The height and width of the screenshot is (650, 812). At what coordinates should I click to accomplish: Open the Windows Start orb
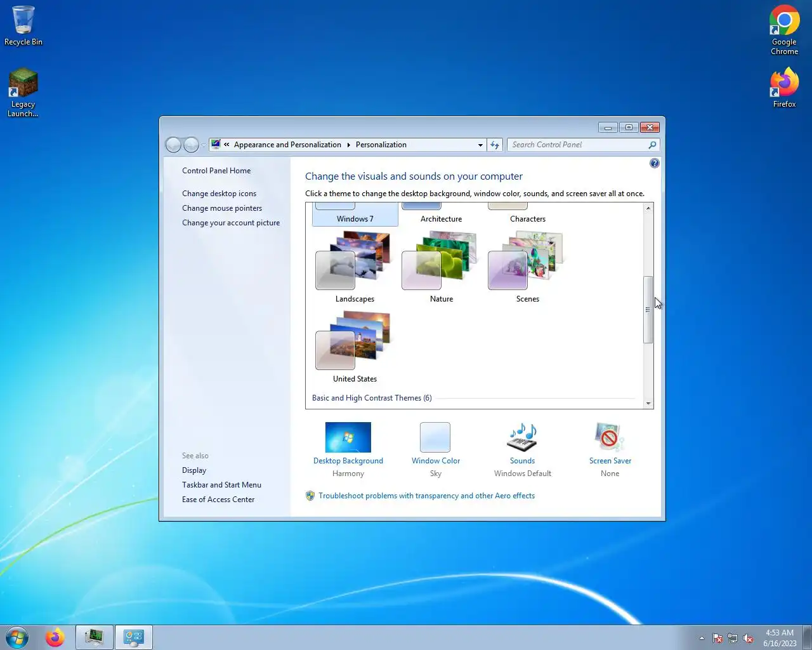click(x=17, y=637)
